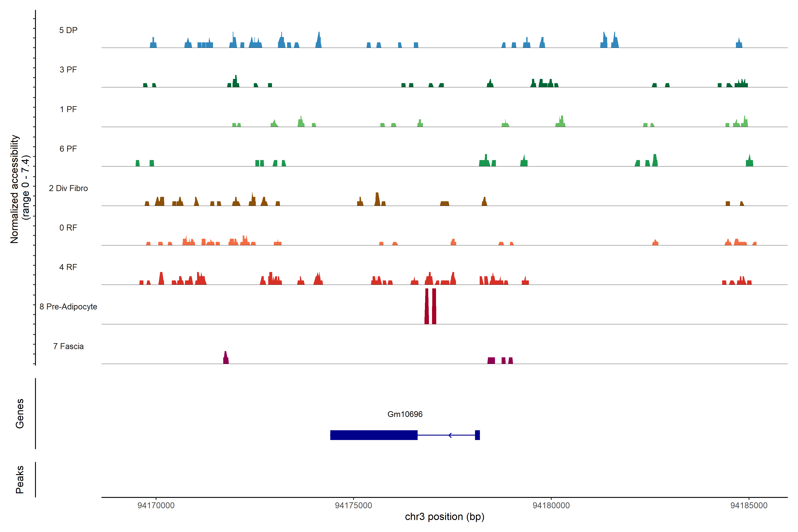Click the 6 PF track label
Viewport: 798px width, 532px height.
coord(68,149)
